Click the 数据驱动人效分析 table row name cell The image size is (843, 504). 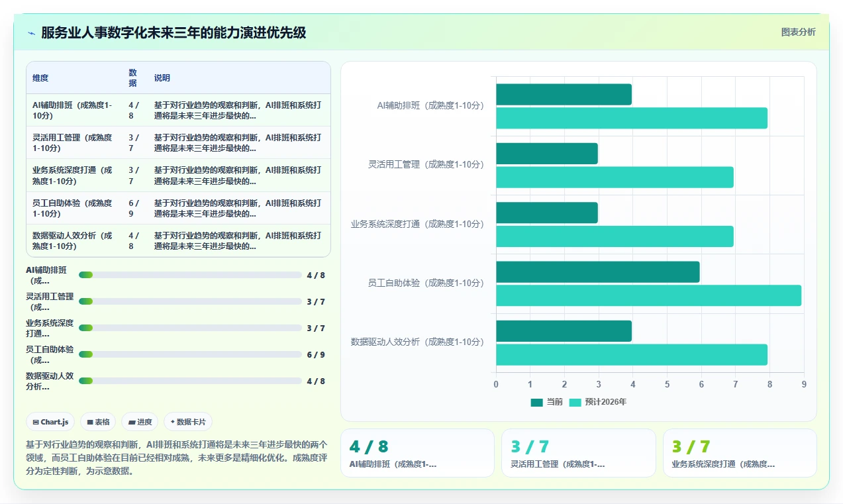point(74,240)
